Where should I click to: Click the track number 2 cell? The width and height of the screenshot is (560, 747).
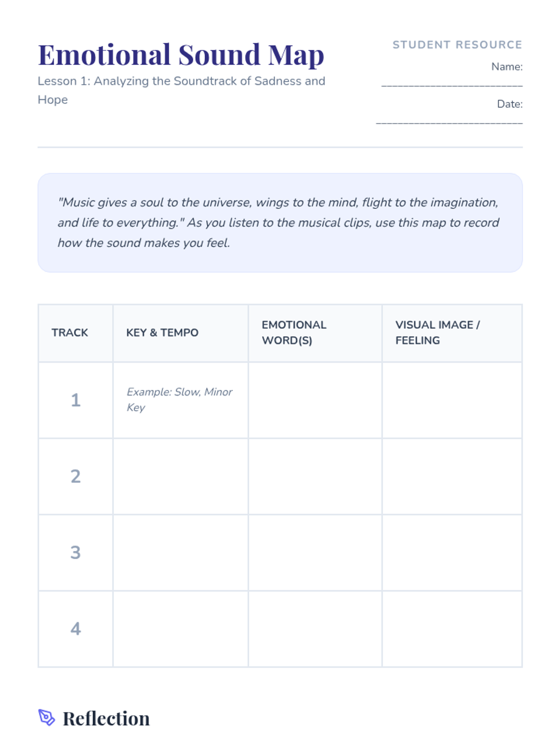click(x=76, y=476)
